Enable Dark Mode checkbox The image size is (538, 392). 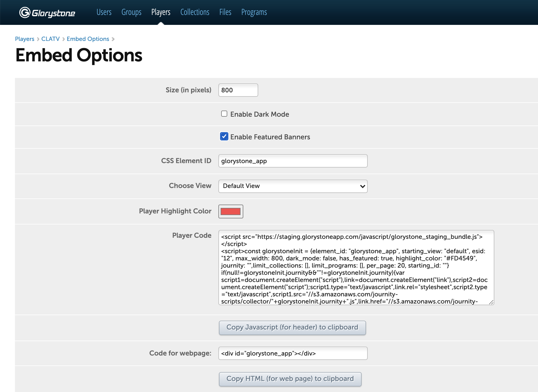(x=223, y=114)
